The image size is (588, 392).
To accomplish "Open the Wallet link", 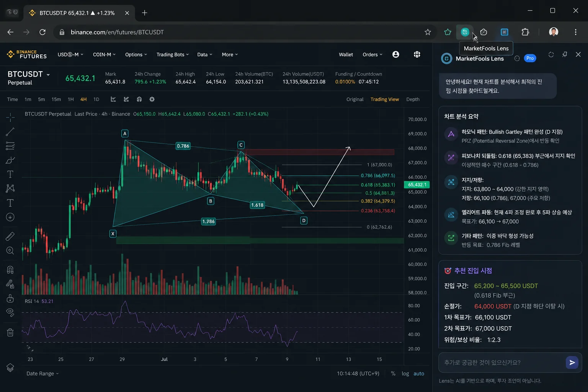I will pos(346,54).
